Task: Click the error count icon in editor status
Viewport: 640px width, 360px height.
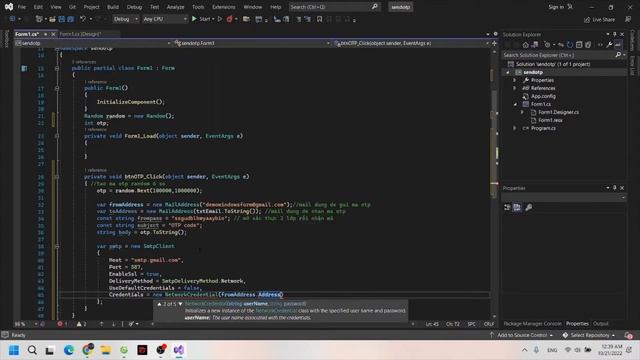Action: [60, 324]
